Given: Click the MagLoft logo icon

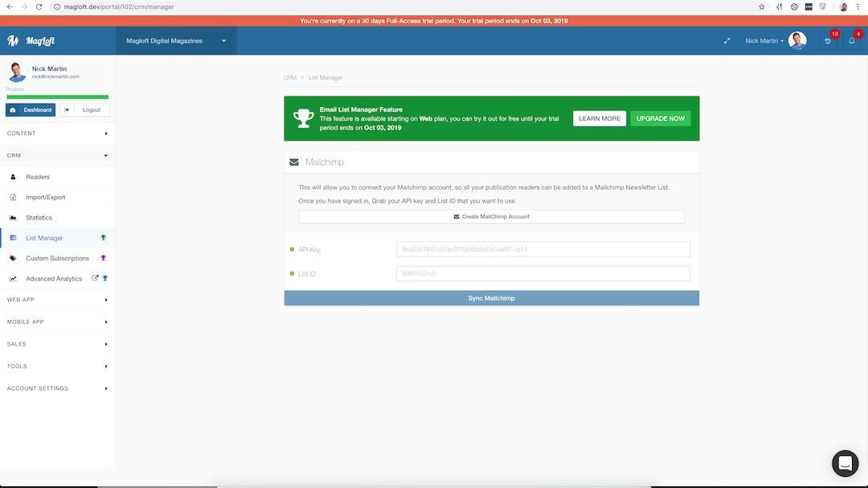Looking at the screenshot, I should tap(13, 40).
